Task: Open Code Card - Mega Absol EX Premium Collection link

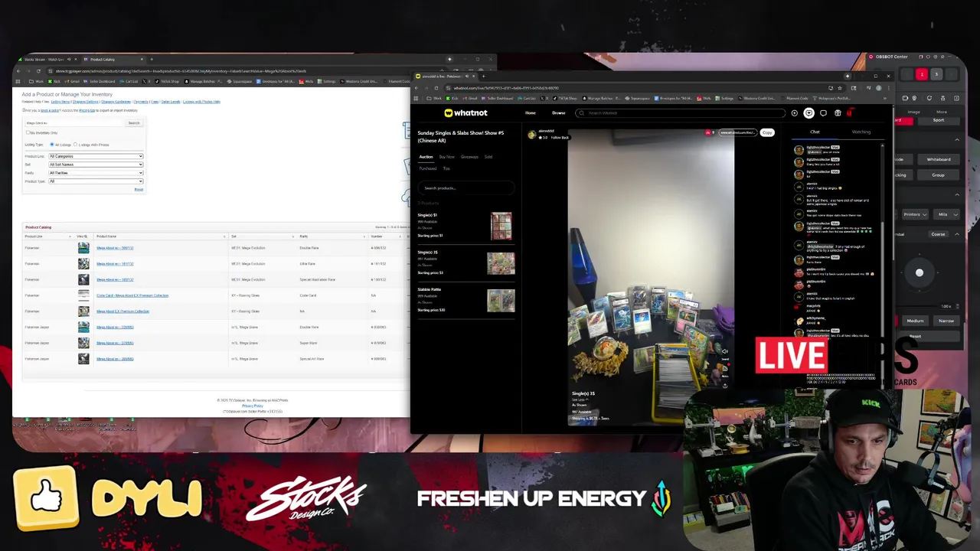Action: pos(132,295)
